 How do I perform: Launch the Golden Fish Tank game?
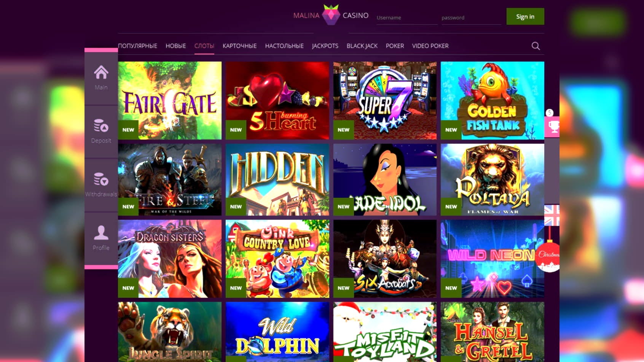tap(493, 100)
